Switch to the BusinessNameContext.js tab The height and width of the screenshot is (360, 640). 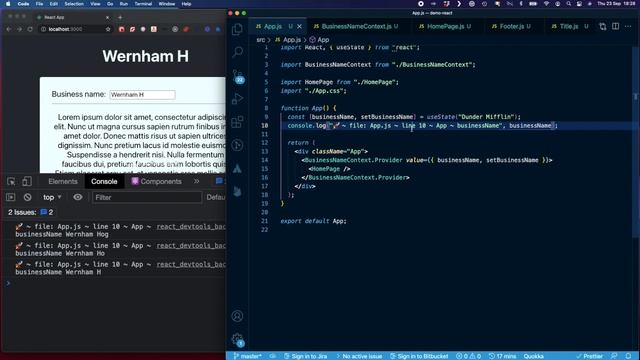(x=356, y=26)
